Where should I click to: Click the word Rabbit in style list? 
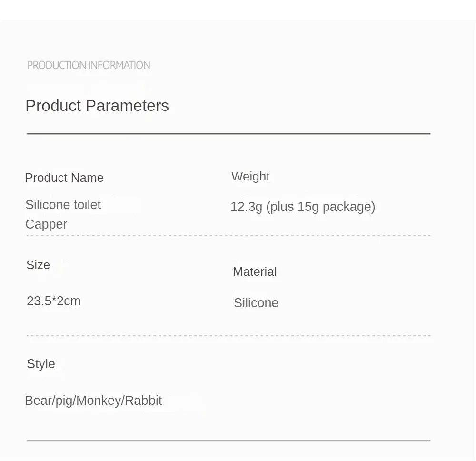coord(143,400)
